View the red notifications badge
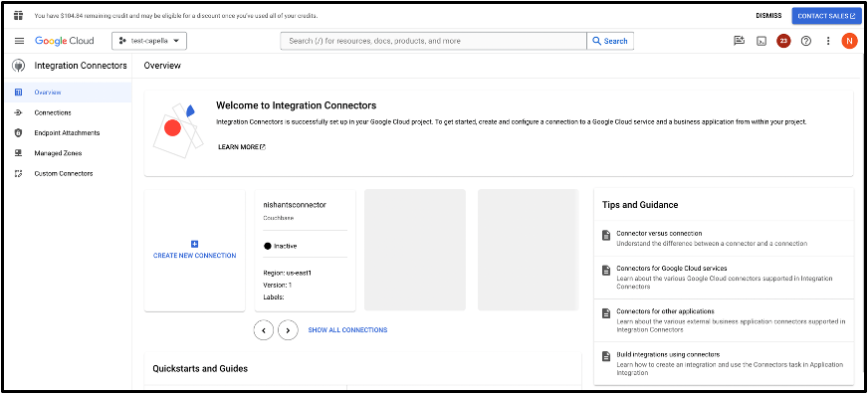The image size is (868, 394). click(x=783, y=41)
